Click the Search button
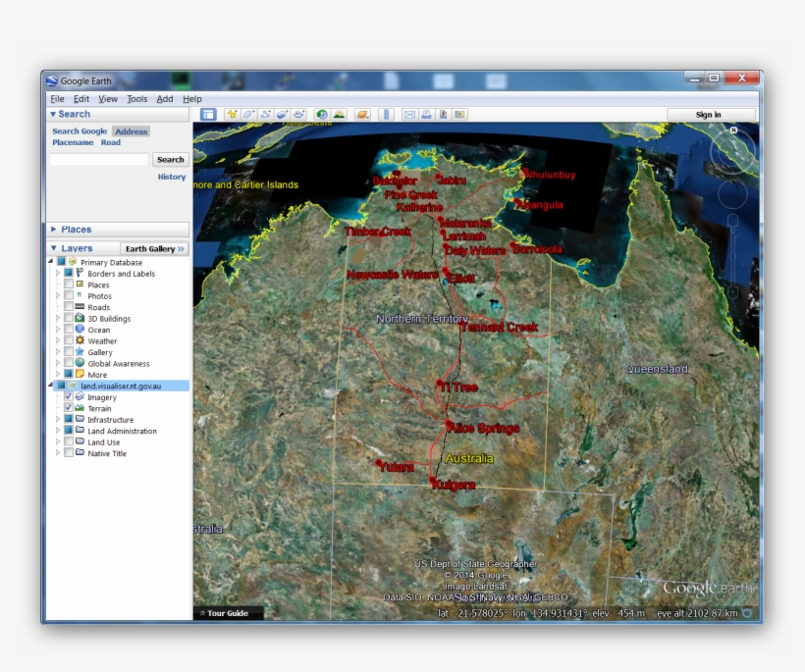The height and width of the screenshot is (672, 805). tap(170, 160)
